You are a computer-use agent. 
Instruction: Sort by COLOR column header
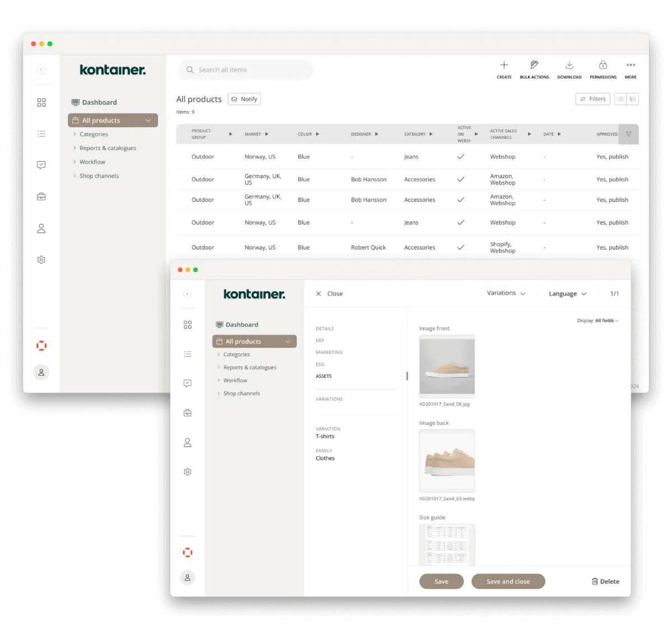(309, 134)
